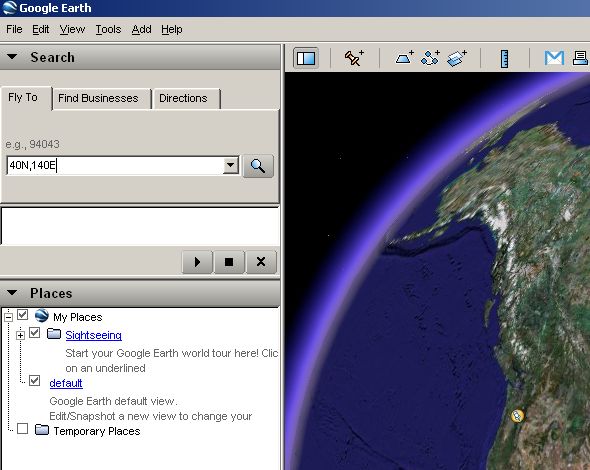Add a path using the toolbar icon
The width and height of the screenshot is (590, 470).
click(x=430, y=58)
